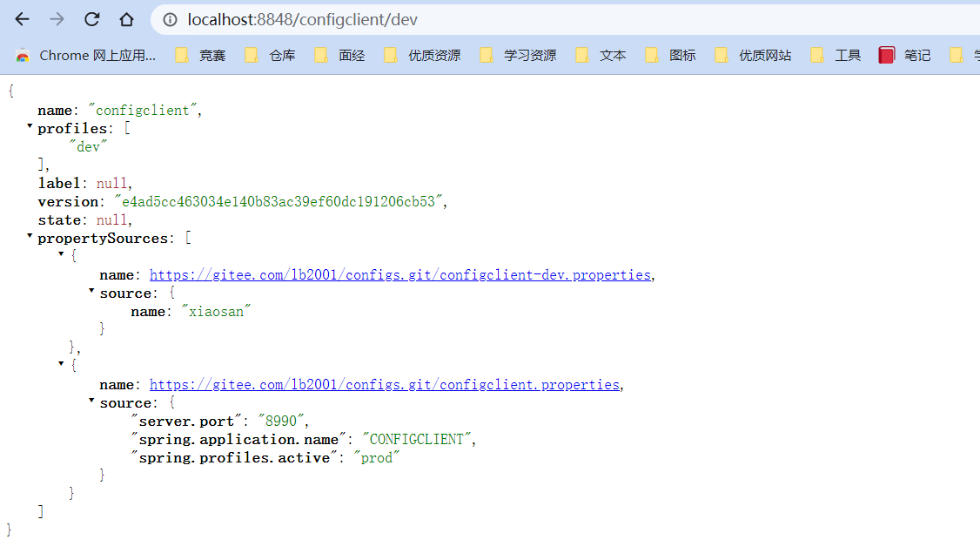980x560 pixels.
Task: Click the "prod" active profile value
Action: pos(377,458)
